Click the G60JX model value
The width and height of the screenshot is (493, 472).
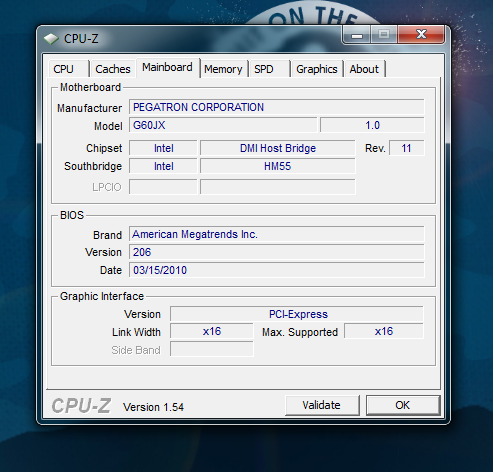(x=223, y=125)
